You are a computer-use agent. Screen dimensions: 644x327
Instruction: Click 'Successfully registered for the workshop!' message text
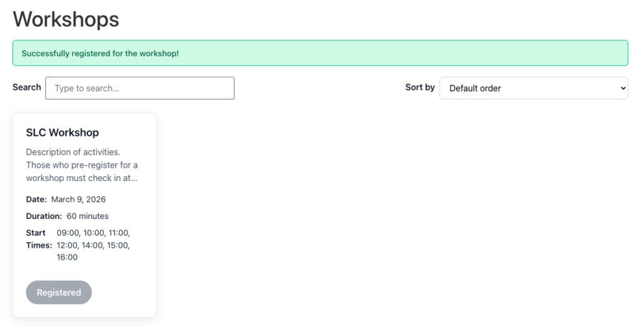(100, 53)
